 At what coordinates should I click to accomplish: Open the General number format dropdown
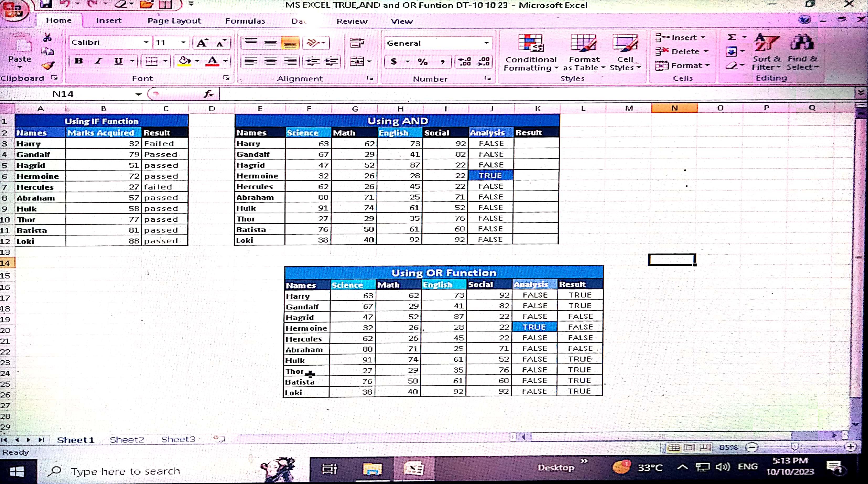(486, 43)
